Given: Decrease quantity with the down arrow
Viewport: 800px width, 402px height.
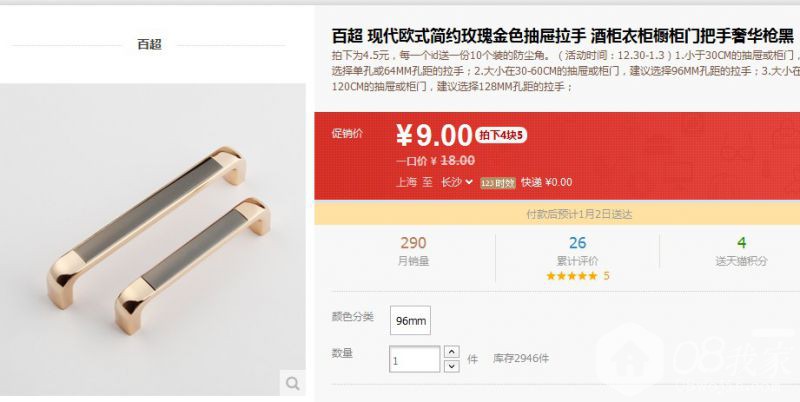Looking at the screenshot, I should [x=452, y=366].
